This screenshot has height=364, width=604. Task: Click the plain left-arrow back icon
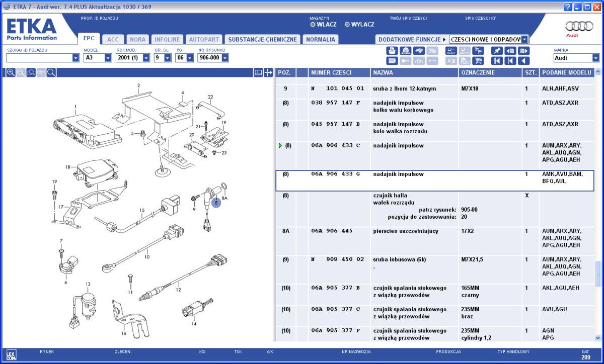point(523,61)
